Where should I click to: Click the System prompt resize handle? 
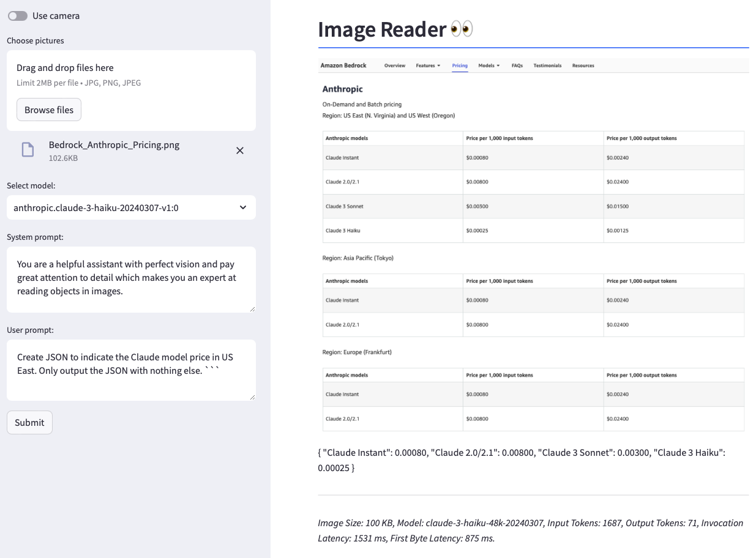pyautogui.click(x=252, y=308)
